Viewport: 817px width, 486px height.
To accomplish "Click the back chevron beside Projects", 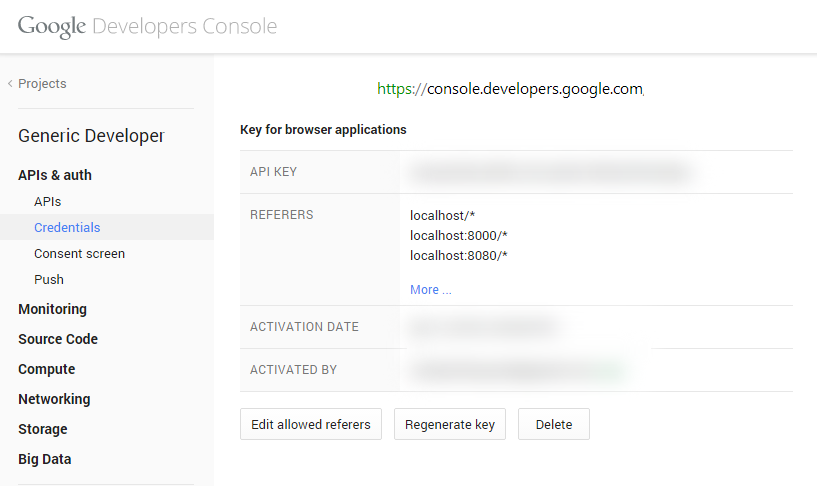I will click(10, 83).
